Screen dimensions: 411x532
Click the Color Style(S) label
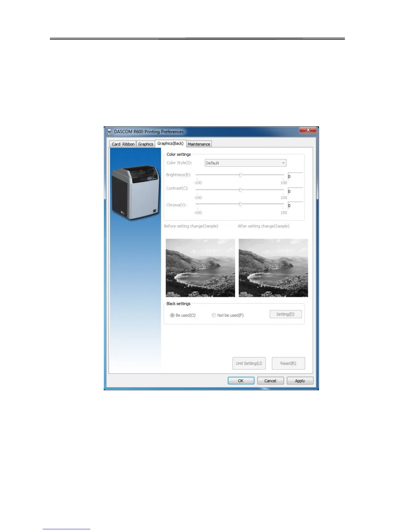coord(179,163)
